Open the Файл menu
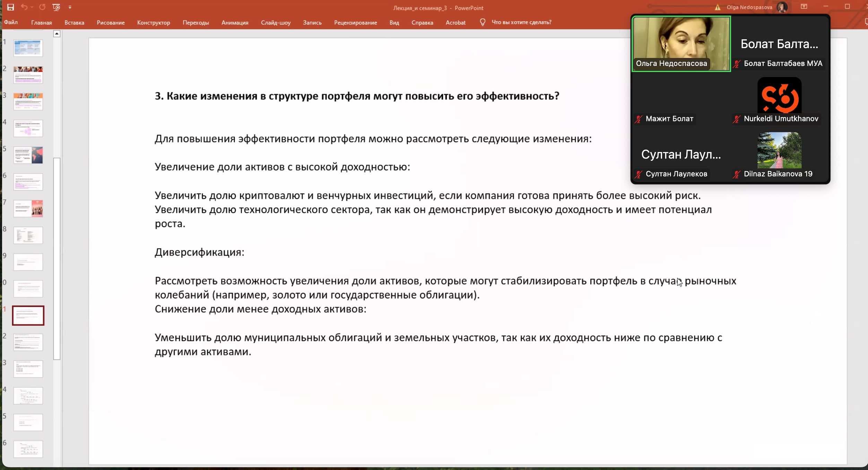 11,22
